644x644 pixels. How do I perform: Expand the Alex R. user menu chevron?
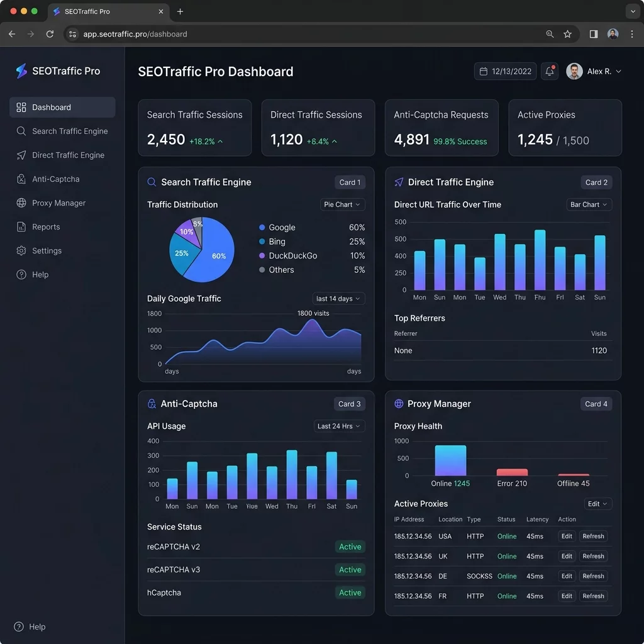(619, 72)
